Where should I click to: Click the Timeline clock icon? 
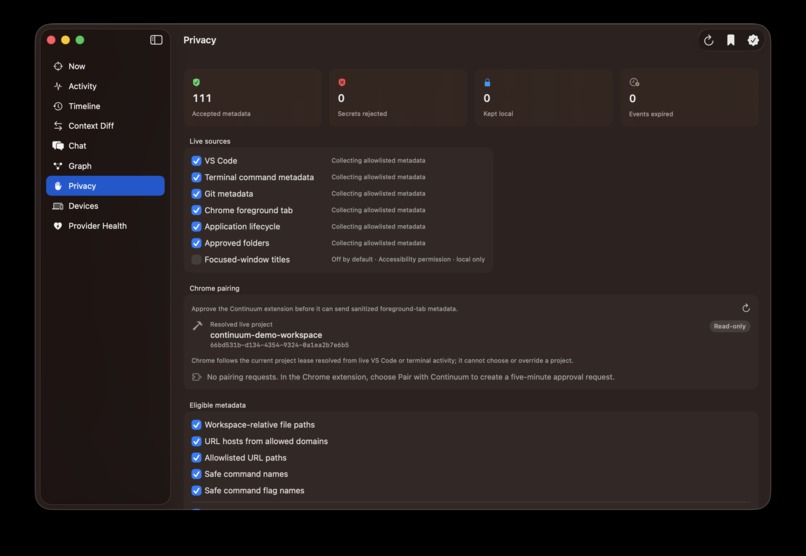tap(58, 106)
